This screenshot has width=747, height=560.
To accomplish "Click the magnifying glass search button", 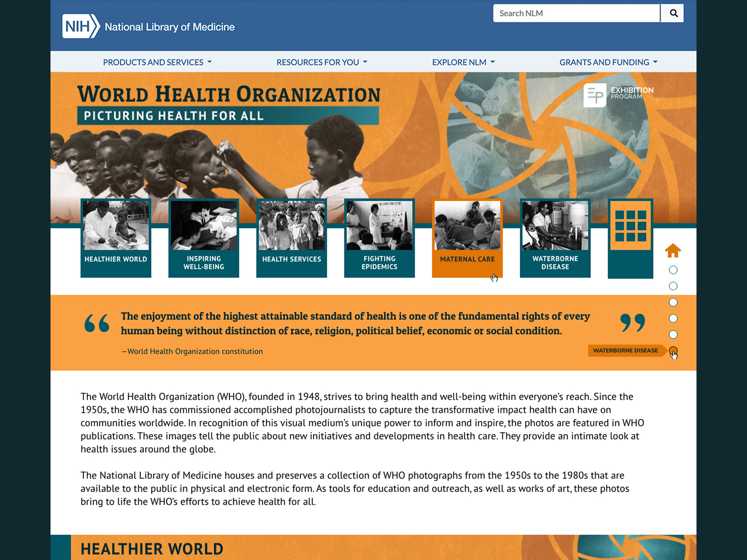I will (x=673, y=13).
